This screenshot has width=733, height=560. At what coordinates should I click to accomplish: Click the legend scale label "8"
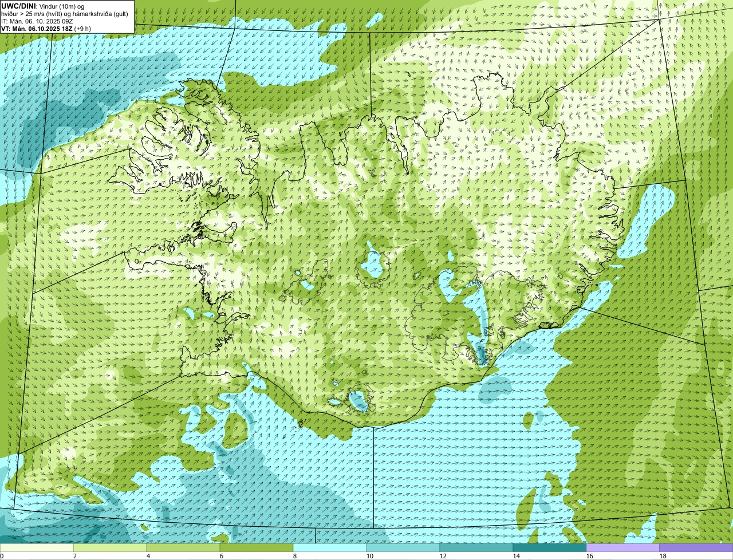[x=295, y=556]
